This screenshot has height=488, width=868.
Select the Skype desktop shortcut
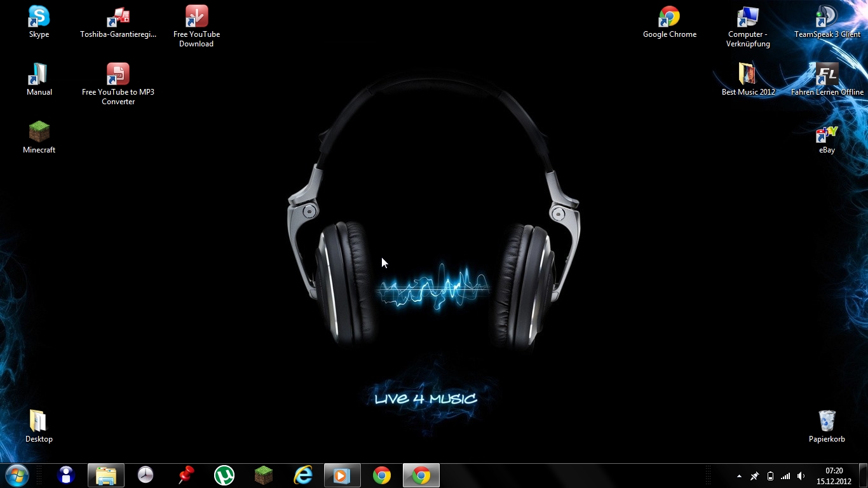(x=39, y=17)
